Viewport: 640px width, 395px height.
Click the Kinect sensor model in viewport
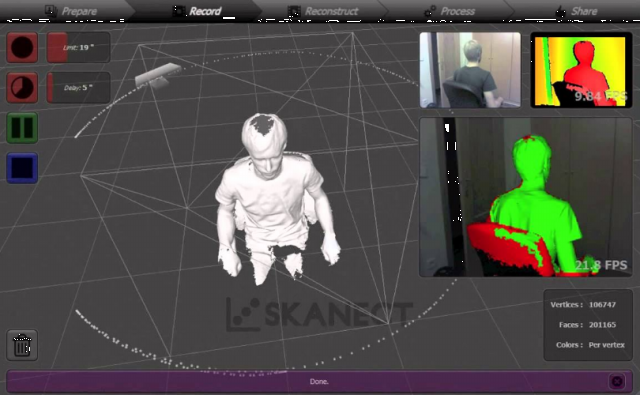point(158,75)
